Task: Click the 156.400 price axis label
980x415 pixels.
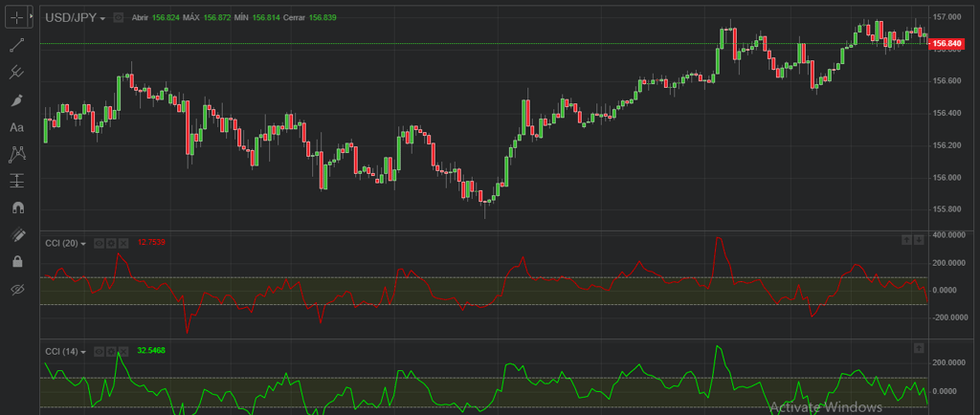Action: point(945,113)
